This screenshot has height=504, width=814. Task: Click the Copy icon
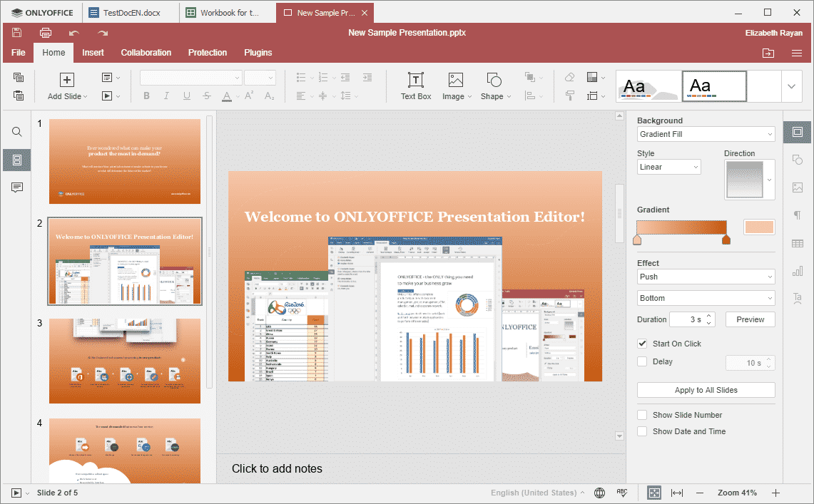(18, 77)
